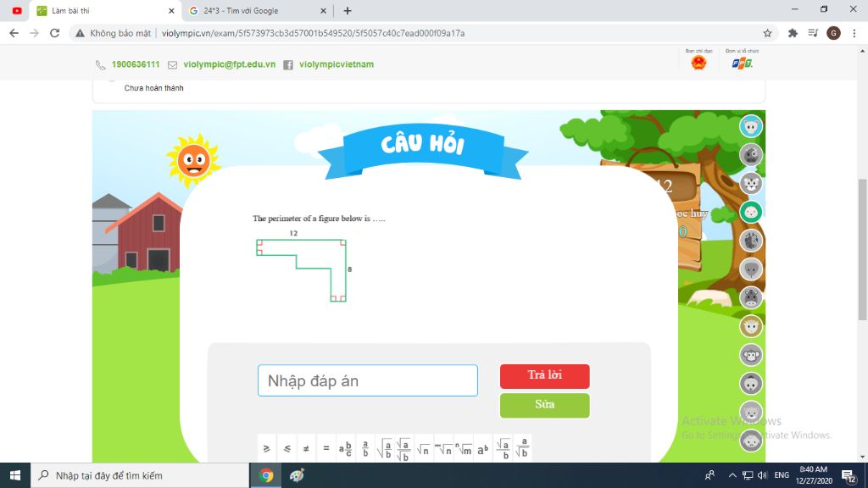868x488 pixels.
Task: Select the monkey avatar
Action: [x=751, y=355]
